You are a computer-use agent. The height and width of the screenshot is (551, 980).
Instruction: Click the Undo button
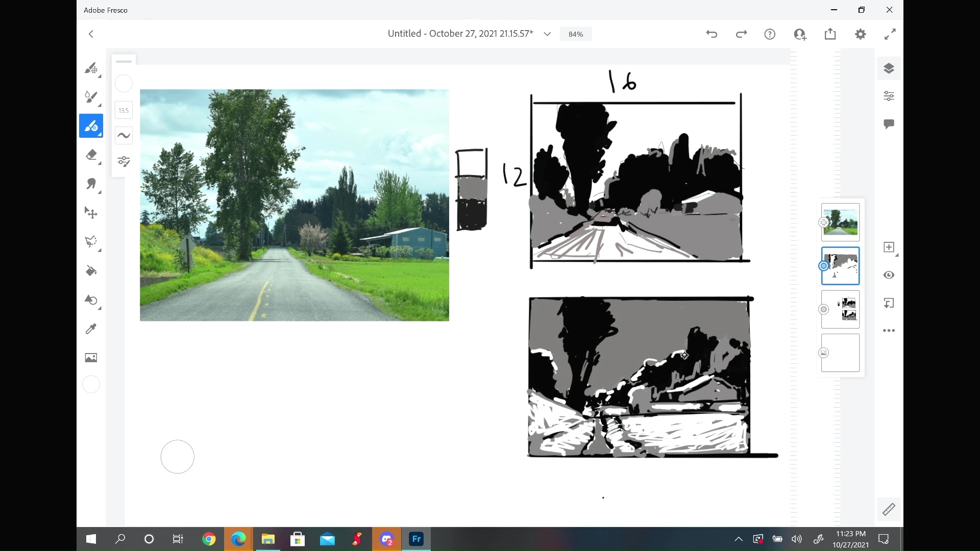tap(712, 34)
